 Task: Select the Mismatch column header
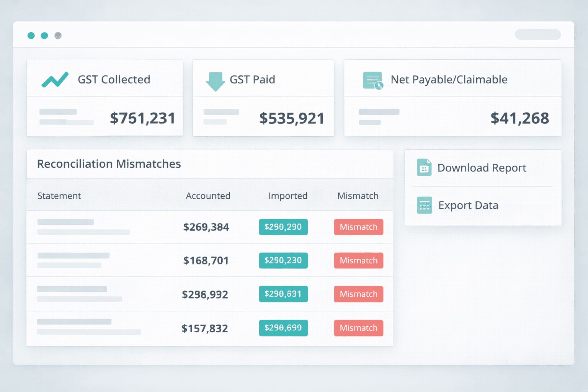tap(358, 196)
